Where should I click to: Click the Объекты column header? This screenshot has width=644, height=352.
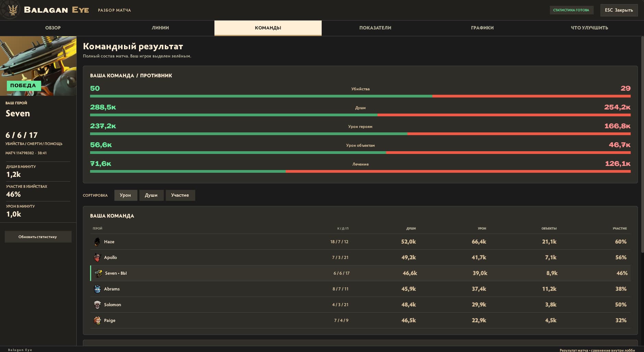549,229
